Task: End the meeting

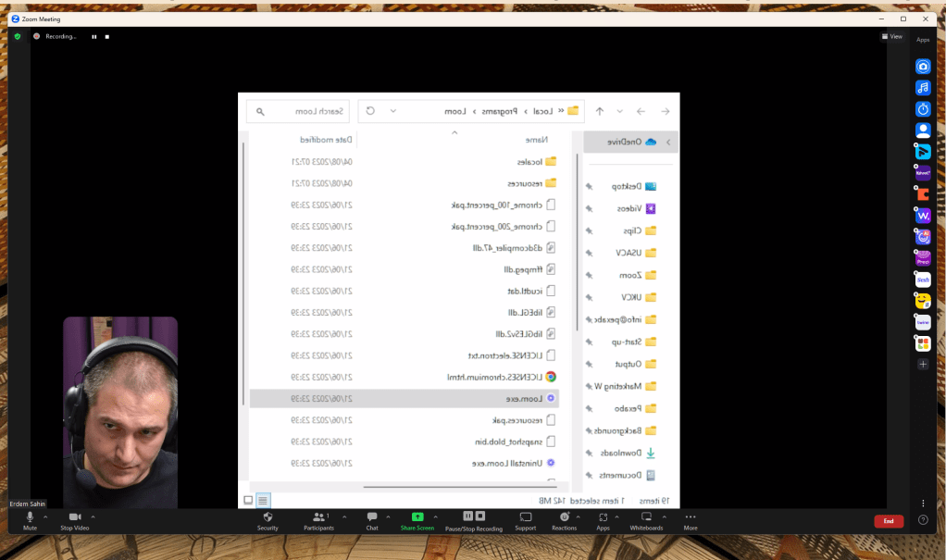Action: 889,521
